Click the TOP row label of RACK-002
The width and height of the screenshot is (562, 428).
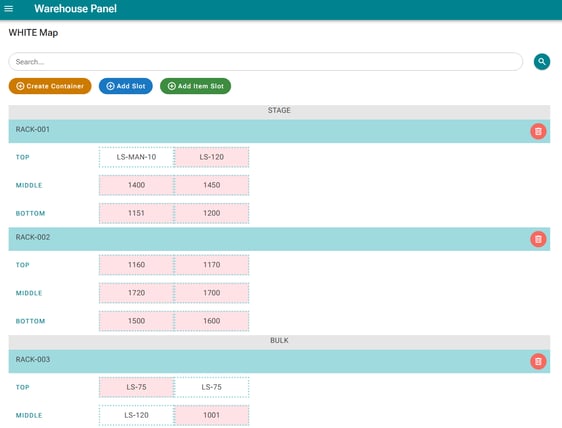tap(23, 265)
